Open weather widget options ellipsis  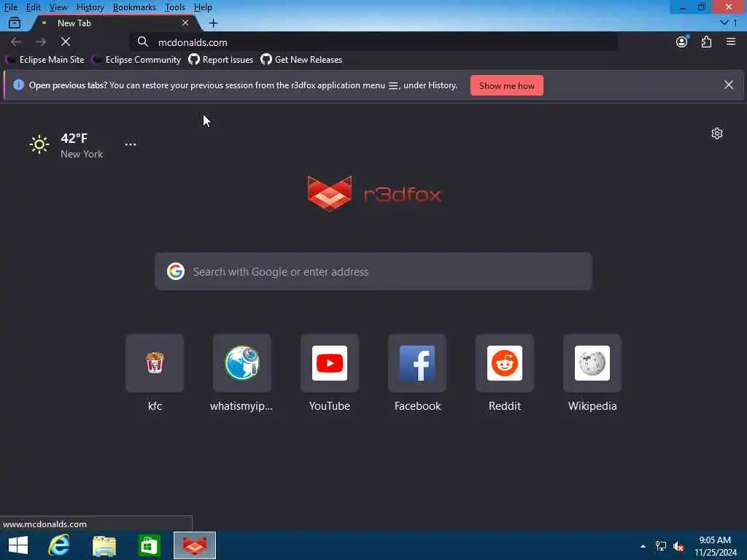(x=131, y=144)
